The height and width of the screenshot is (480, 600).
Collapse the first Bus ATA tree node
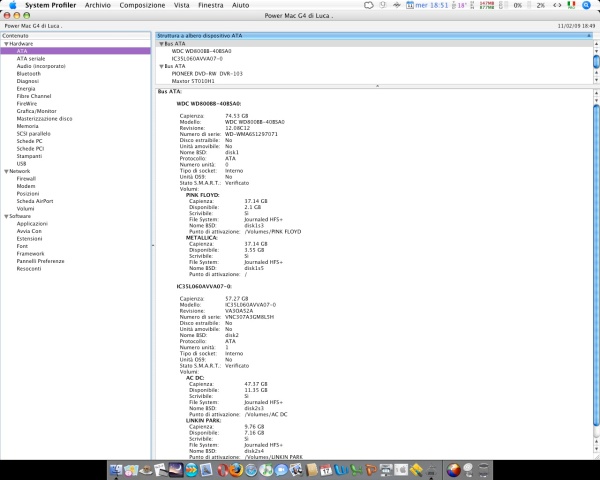pyautogui.click(x=161, y=44)
